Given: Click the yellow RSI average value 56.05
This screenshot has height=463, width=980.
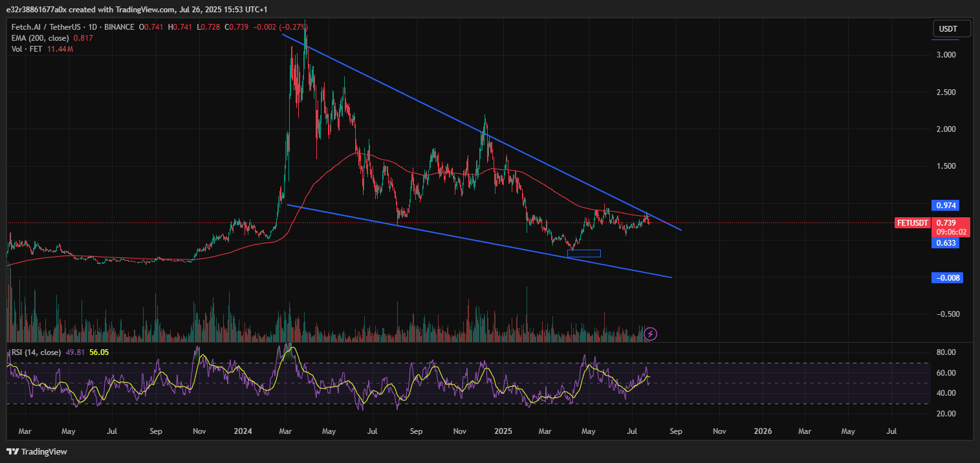Looking at the screenshot, I should coord(99,352).
